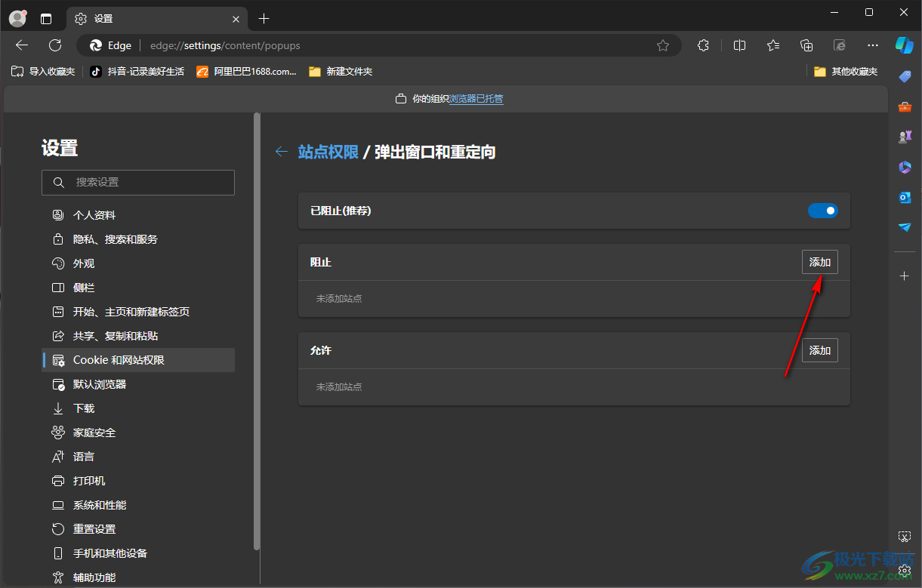
Task: Open the Microsoft 365 sidebar icon
Action: pos(905,167)
